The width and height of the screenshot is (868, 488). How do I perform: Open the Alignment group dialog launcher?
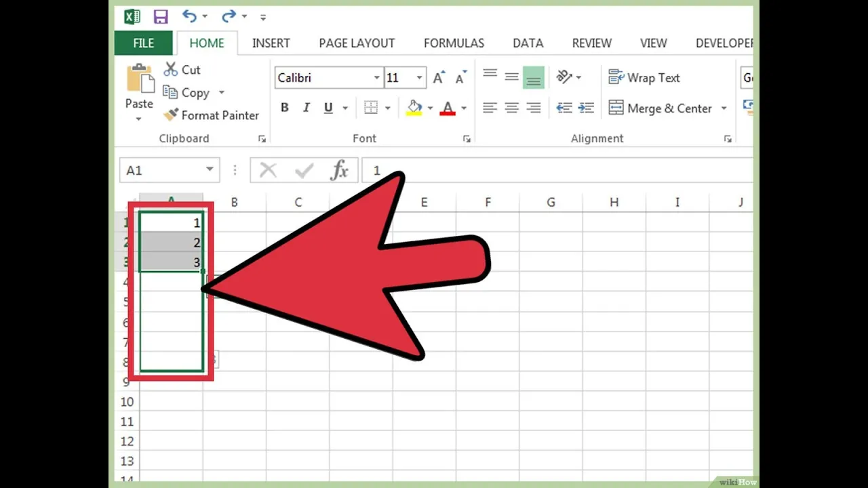728,139
